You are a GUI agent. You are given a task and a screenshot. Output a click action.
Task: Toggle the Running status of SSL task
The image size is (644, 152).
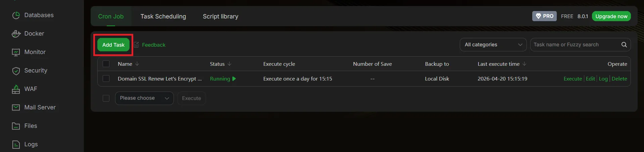point(223,79)
